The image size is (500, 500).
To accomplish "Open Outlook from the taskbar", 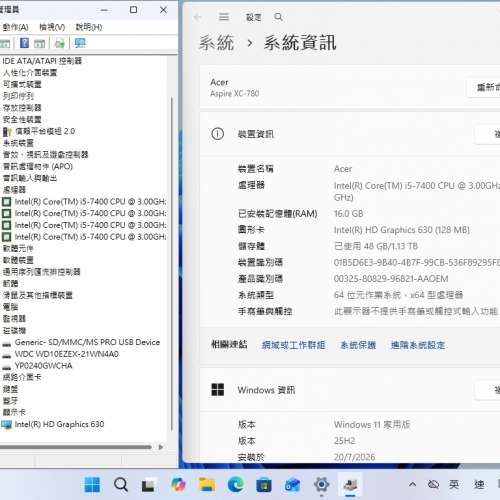I will [x=292, y=485].
